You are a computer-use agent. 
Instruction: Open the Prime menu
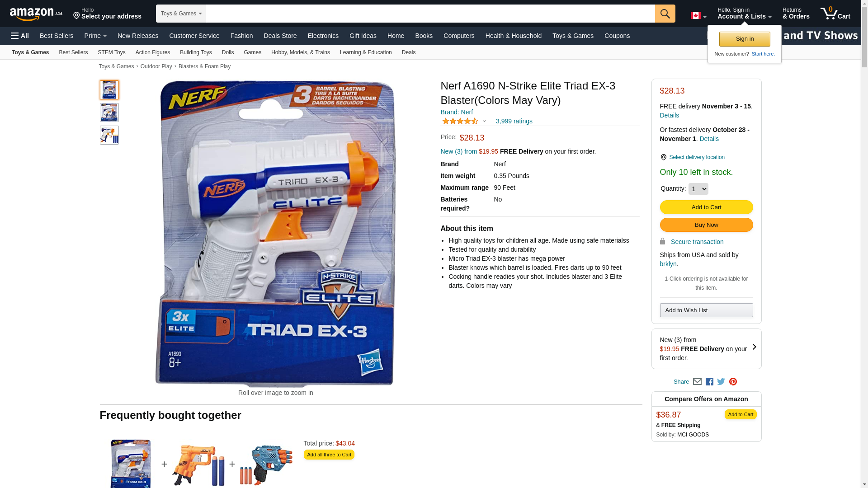point(95,36)
